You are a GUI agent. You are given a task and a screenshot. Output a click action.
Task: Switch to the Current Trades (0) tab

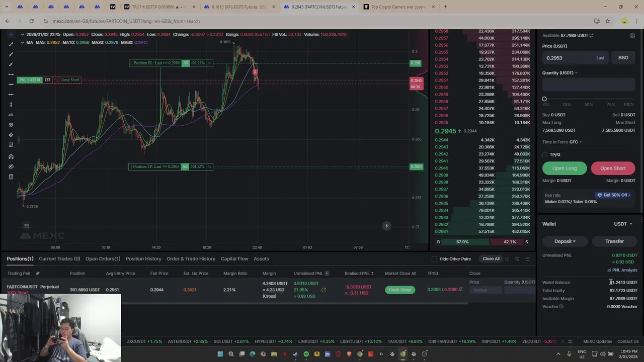59,259
